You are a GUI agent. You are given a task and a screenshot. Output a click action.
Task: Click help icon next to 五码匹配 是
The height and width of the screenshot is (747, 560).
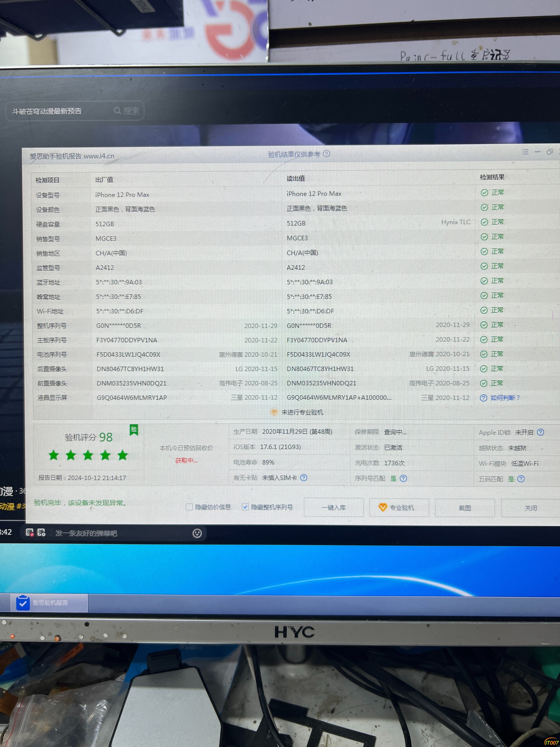coord(521,479)
